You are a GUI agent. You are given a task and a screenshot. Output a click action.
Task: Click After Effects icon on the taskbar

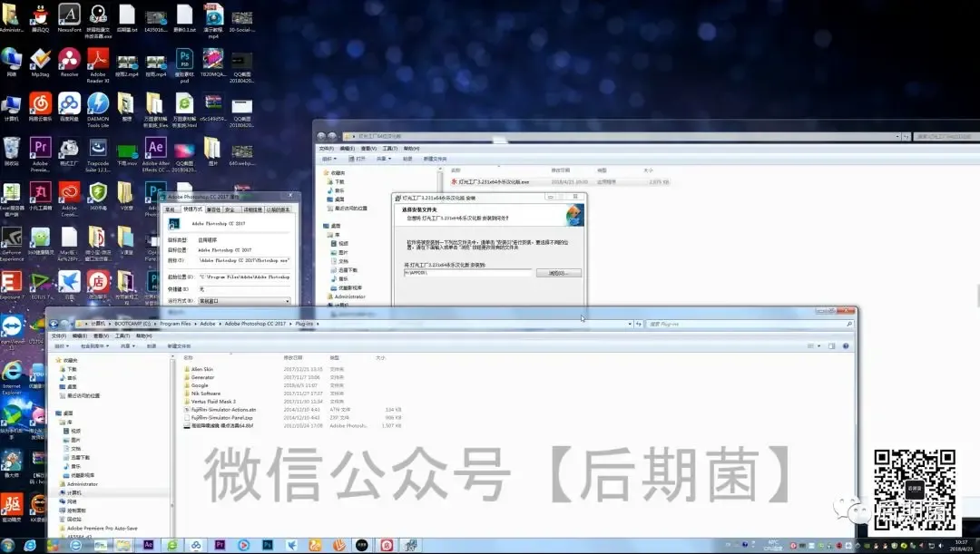point(148,545)
